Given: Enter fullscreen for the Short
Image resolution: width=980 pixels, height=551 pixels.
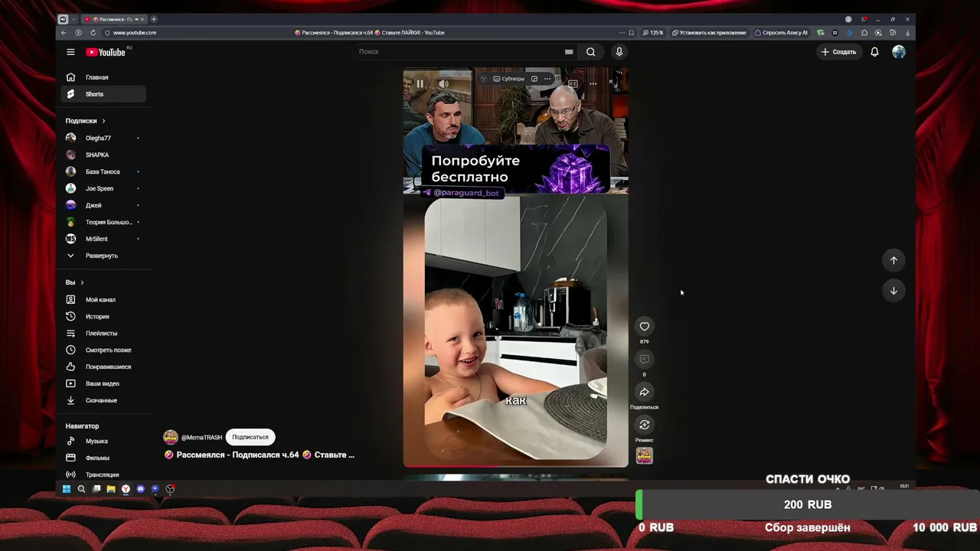Looking at the screenshot, I should [x=612, y=83].
